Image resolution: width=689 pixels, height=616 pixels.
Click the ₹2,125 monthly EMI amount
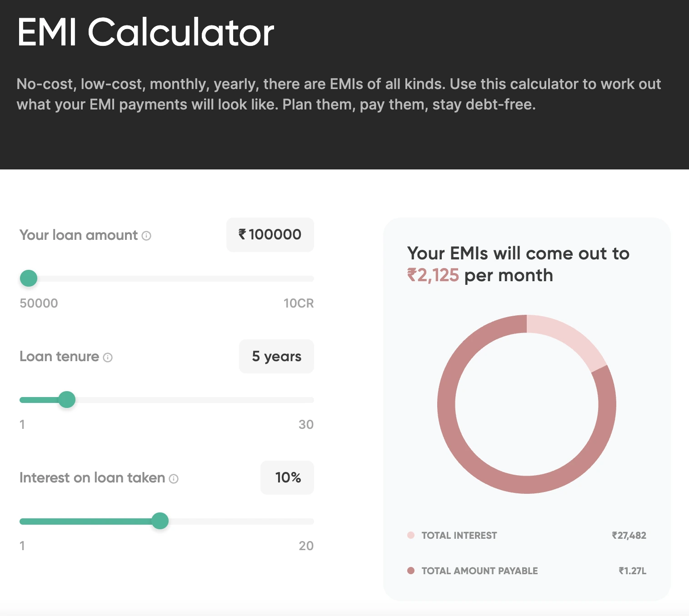click(433, 276)
